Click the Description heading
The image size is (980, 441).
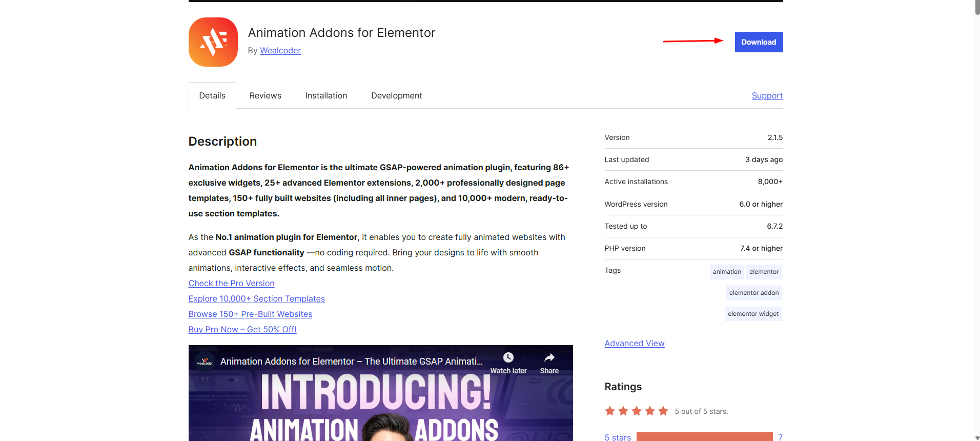coord(222,142)
